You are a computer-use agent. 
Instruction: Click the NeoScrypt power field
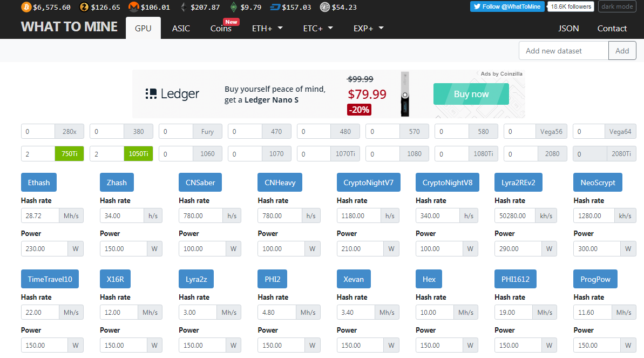(597, 249)
